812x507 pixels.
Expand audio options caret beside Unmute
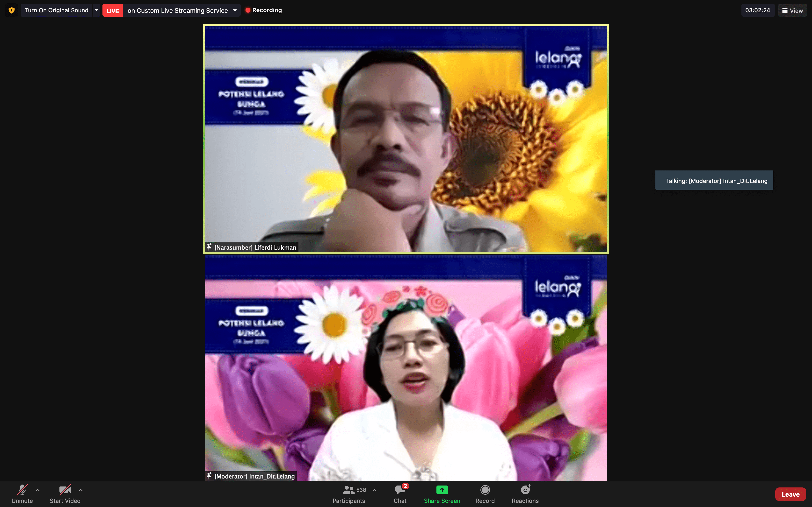(x=38, y=490)
